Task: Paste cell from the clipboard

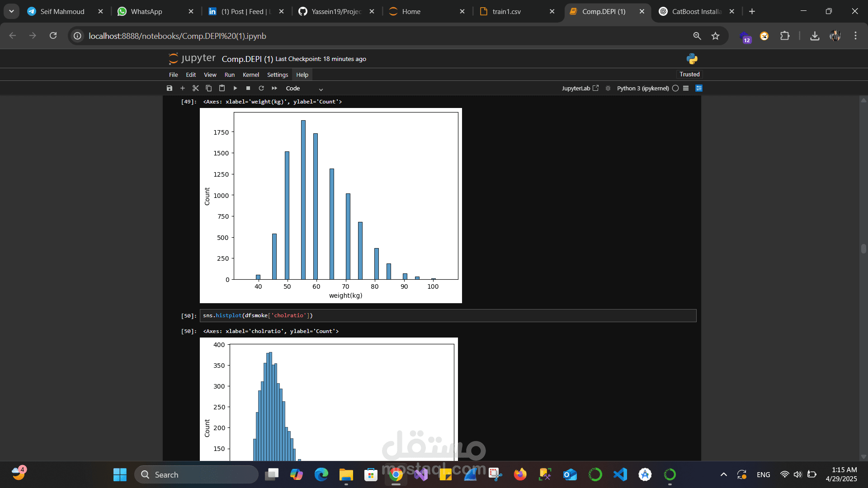Action: (x=222, y=88)
